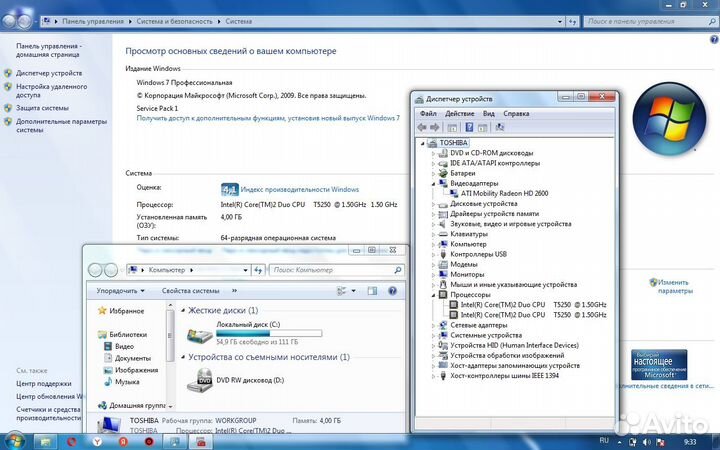This screenshot has width=720, height=450.
Task: Click the Батареи battery icon in device tree
Action: (x=443, y=173)
